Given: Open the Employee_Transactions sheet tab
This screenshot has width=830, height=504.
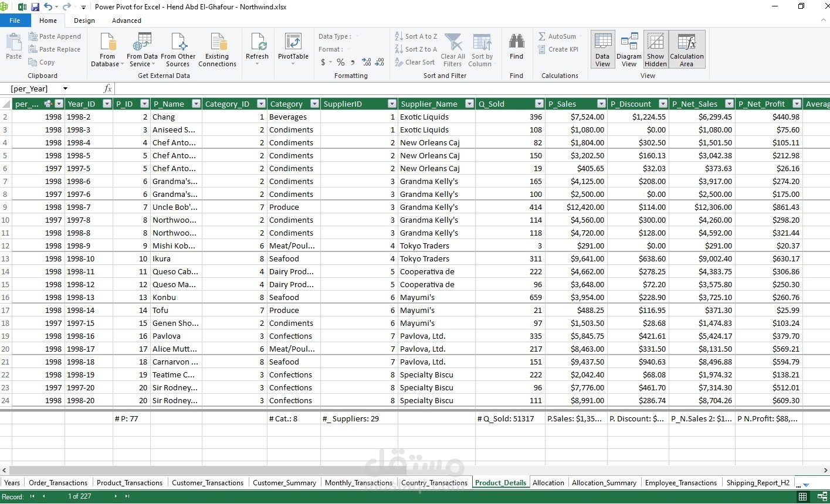Looking at the screenshot, I should (681, 483).
